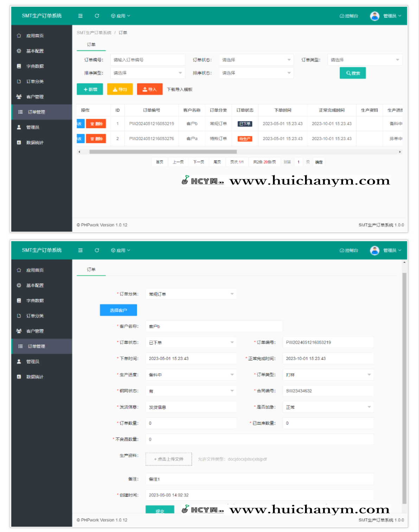Viewport: 419px width, 532px height.
Task: Delete order PW2024051216053276 in the table
Action: tap(96, 139)
